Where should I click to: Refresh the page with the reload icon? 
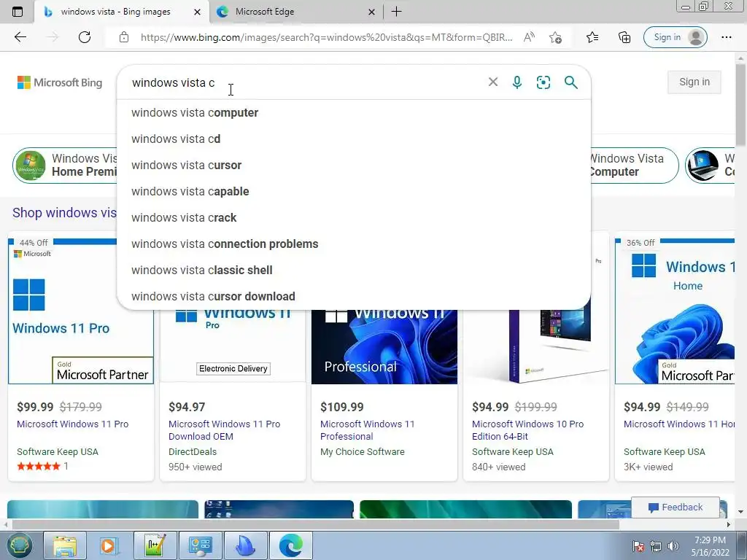coord(85,37)
